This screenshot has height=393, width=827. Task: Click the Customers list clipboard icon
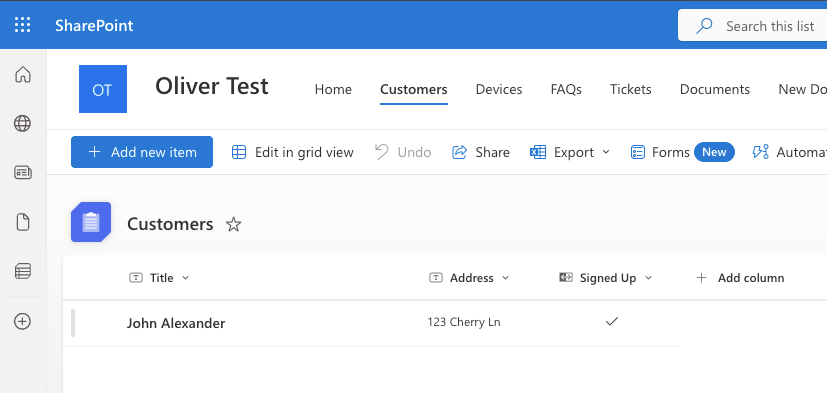(x=91, y=222)
